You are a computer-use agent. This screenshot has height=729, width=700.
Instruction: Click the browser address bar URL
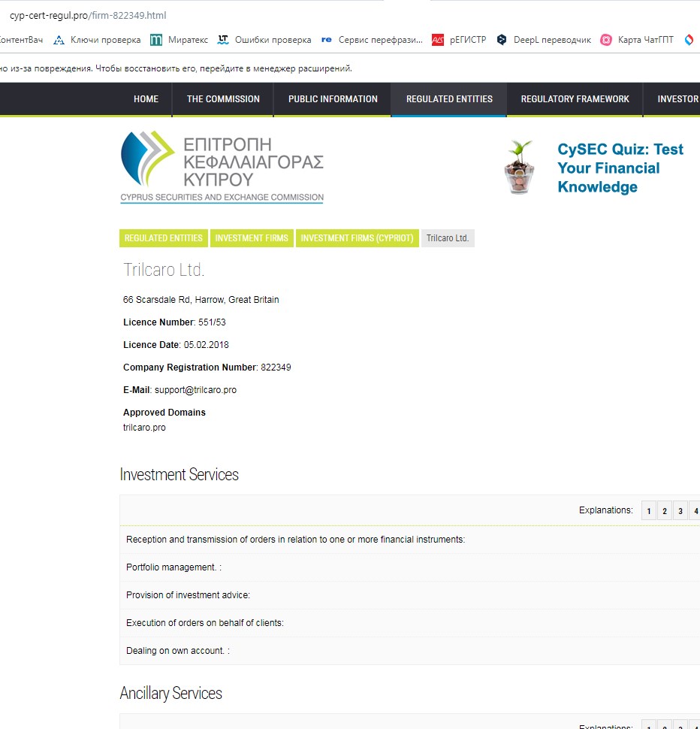(88, 15)
